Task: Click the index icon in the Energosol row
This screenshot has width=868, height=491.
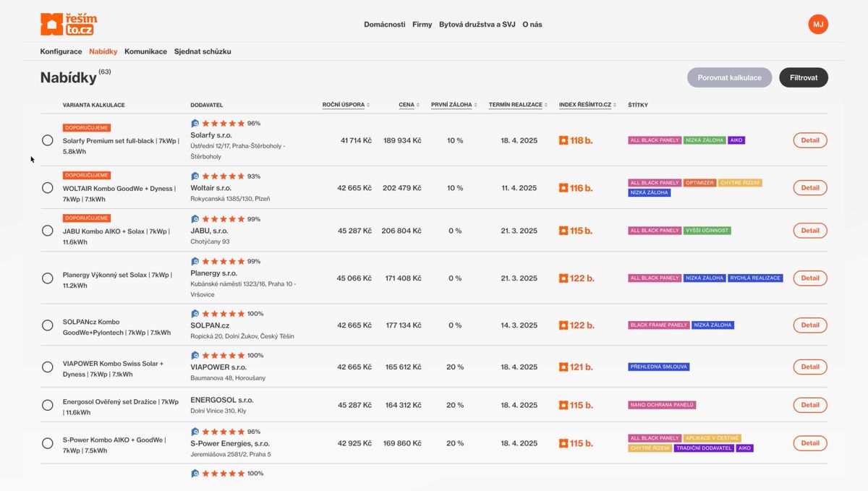Action: point(563,406)
